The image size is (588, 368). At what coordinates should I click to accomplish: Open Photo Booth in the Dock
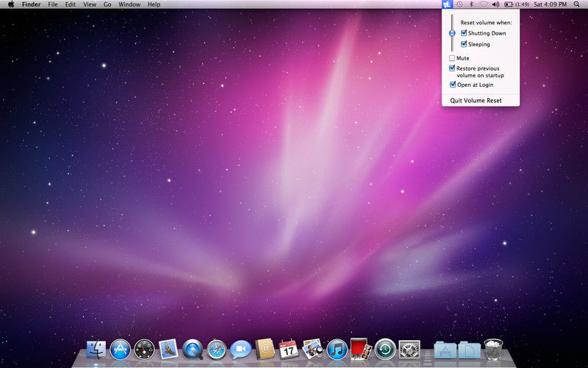pos(361,349)
